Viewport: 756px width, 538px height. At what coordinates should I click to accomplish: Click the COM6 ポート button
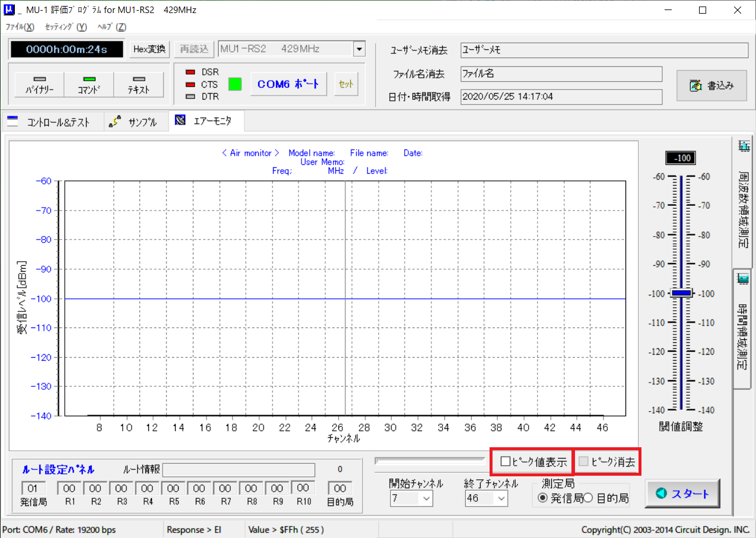click(289, 84)
